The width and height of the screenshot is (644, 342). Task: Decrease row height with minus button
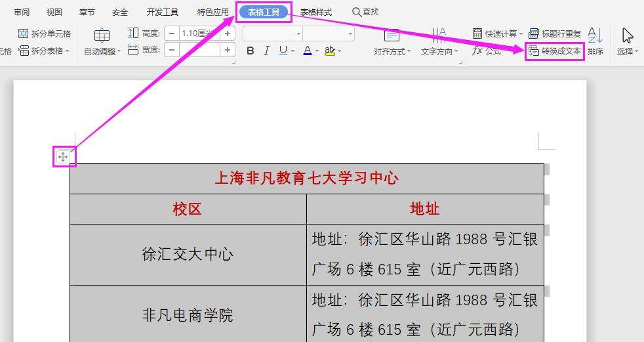click(172, 33)
